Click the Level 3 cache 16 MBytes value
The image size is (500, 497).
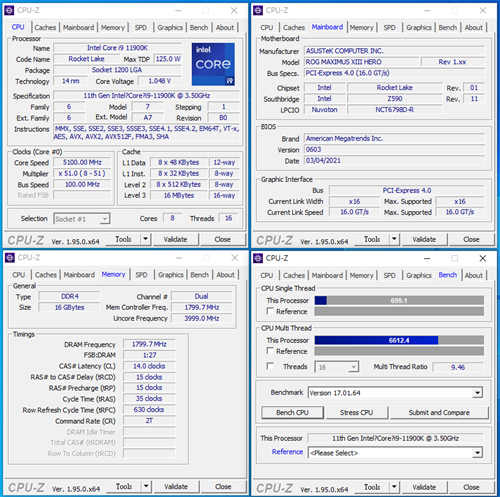(179, 195)
